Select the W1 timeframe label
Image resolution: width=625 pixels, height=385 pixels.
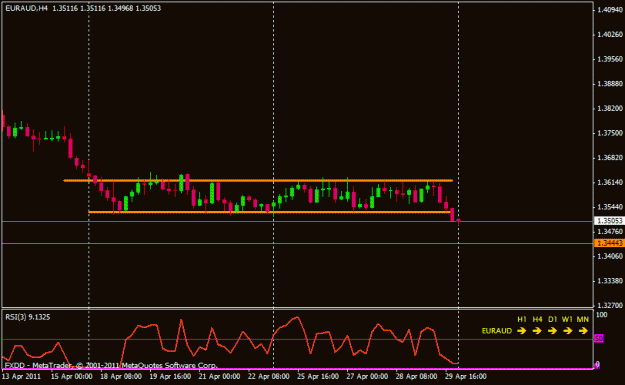[x=567, y=319]
